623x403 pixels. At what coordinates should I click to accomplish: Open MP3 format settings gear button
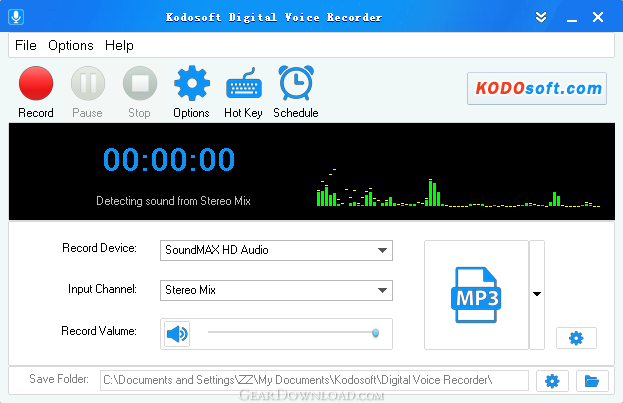(x=576, y=338)
